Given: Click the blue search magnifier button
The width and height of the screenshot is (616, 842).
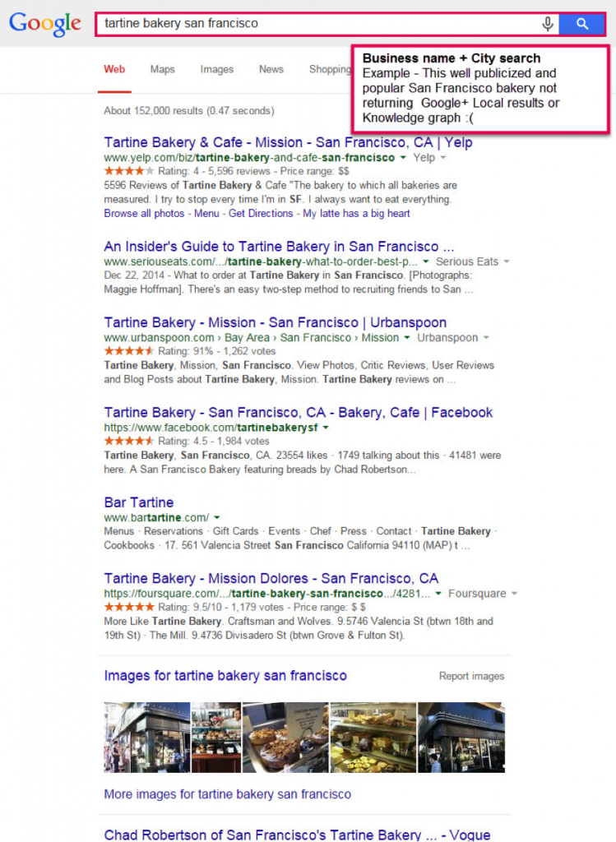Looking at the screenshot, I should click(581, 24).
